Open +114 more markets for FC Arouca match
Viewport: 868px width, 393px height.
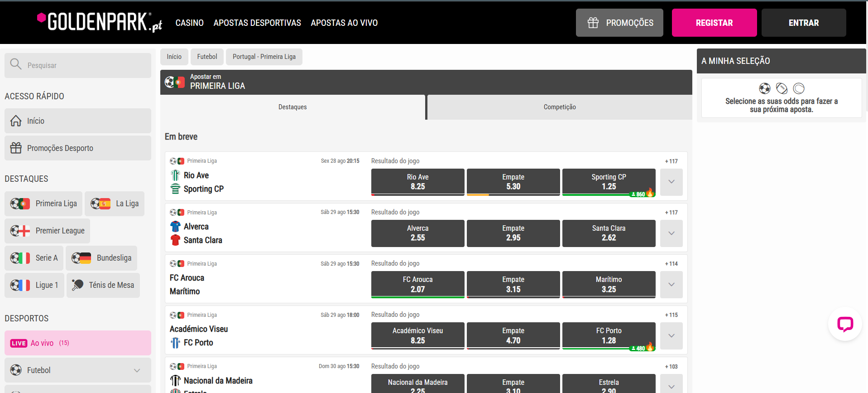[x=671, y=264]
